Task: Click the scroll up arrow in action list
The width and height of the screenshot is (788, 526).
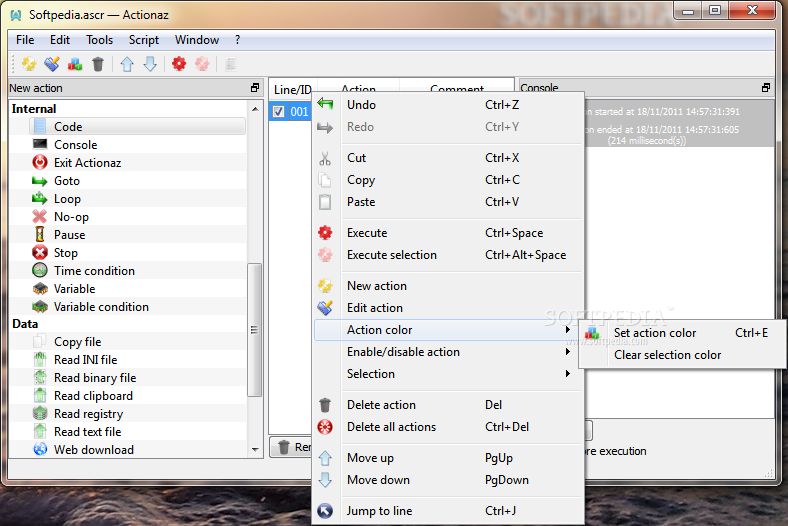Action: 255,109
